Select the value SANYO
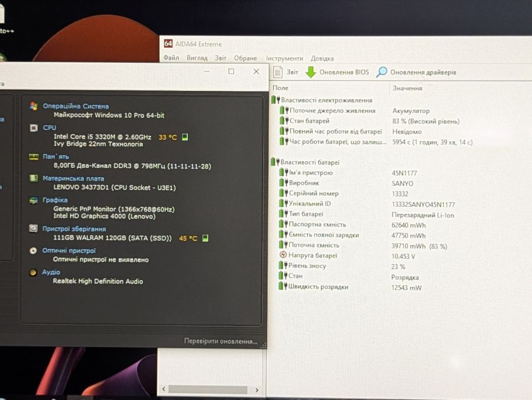The width and height of the screenshot is (532, 400). (x=403, y=184)
